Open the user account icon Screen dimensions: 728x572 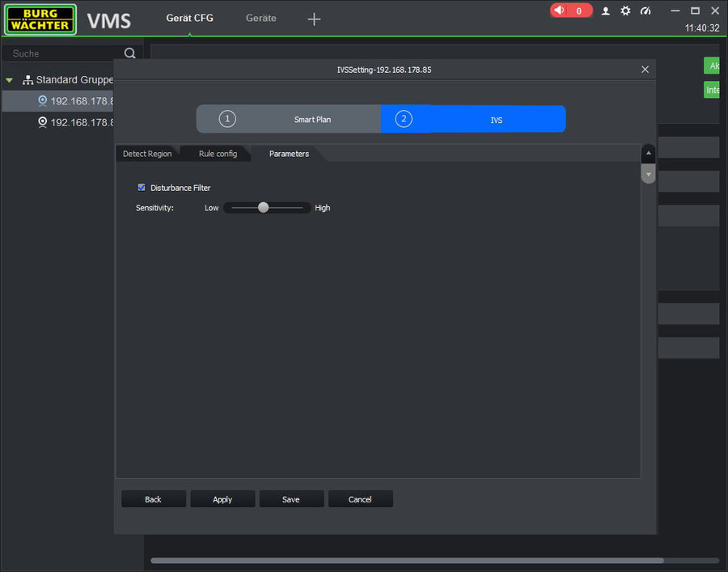pos(605,11)
